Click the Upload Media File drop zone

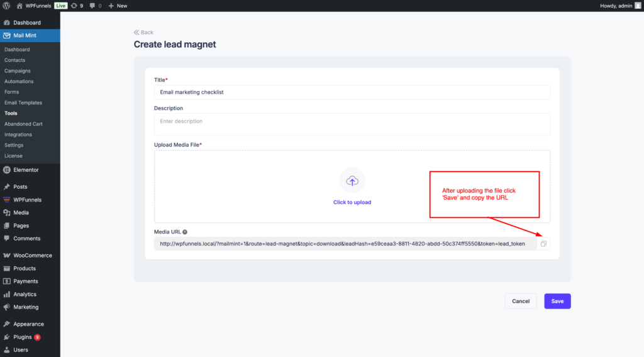tap(352, 186)
